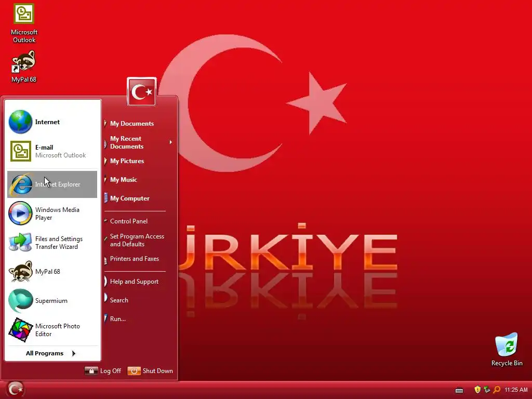This screenshot has width=532, height=399.
Task: Click the network connection tray icon
Action: tap(487, 390)
